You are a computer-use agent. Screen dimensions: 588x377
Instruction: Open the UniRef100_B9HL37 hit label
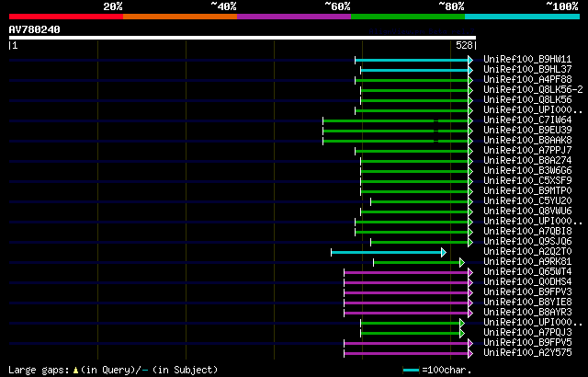click(527, 69)
